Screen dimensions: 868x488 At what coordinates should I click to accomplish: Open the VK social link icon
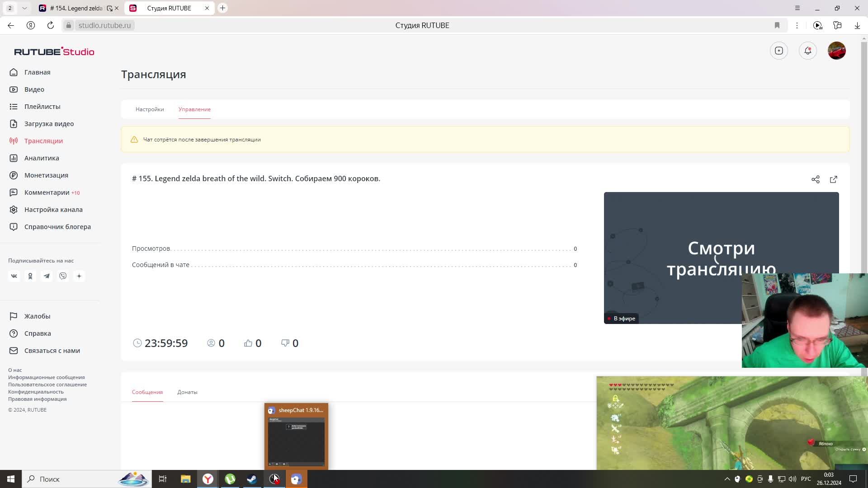(x=14, y=276)
